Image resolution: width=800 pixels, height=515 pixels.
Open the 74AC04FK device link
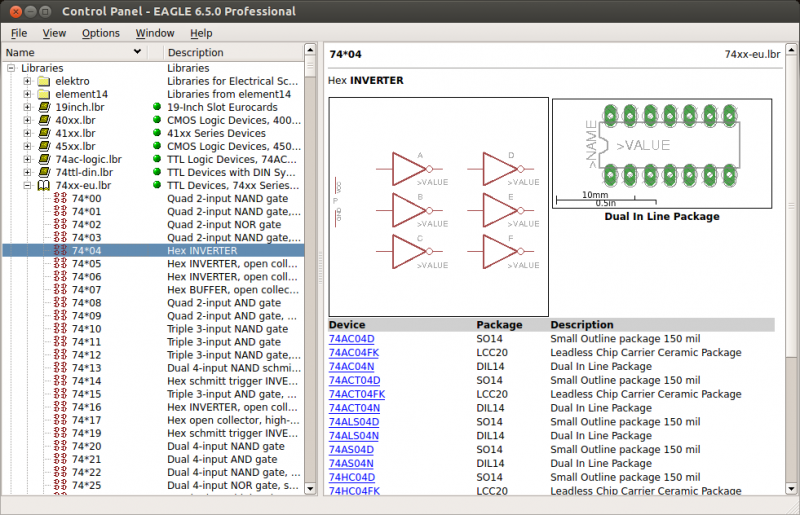pos(354,353)
